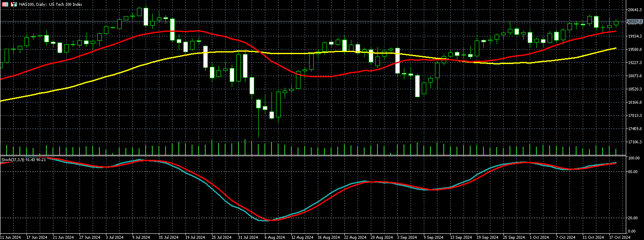Click the '12 Aug 2024' date label
644x240 pixels.
tap(302, 238)
